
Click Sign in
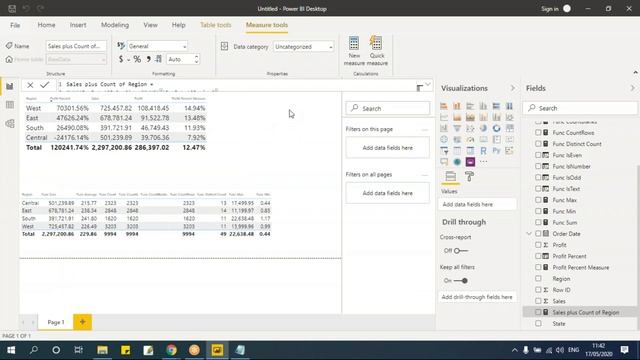coord(549,9)
